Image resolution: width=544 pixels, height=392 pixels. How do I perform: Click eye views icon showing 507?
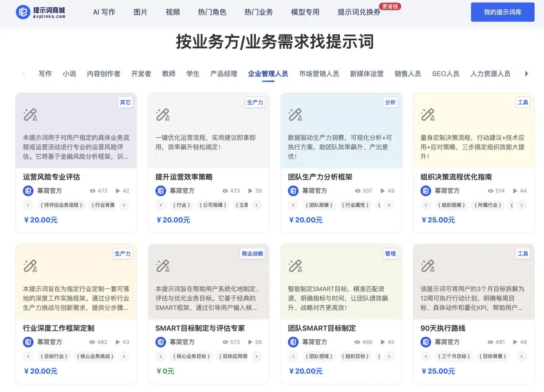point(357,191)
